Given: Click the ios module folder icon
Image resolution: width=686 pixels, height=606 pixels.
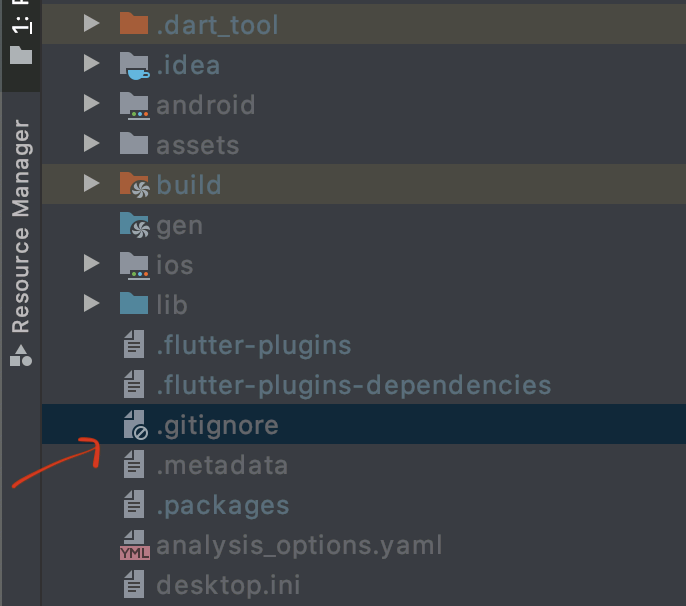Looking at the screenshot, I should pos(133,265).
